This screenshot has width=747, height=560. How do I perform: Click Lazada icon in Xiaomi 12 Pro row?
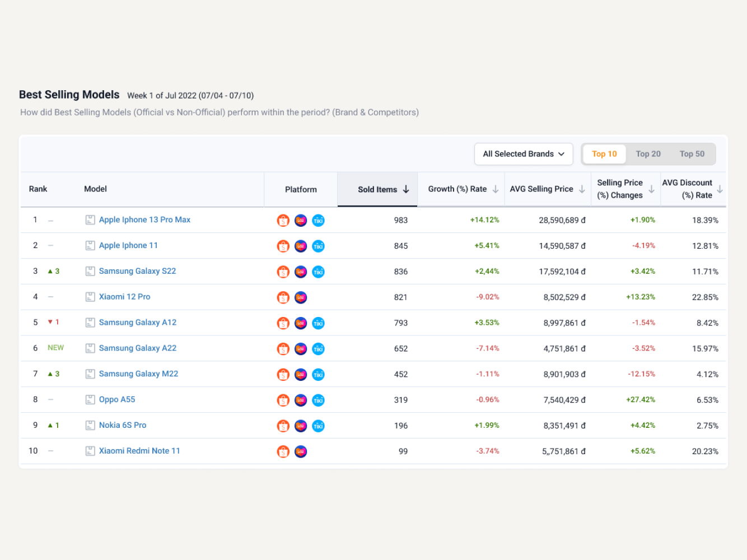pyautogui.click(x=301, y=297)
